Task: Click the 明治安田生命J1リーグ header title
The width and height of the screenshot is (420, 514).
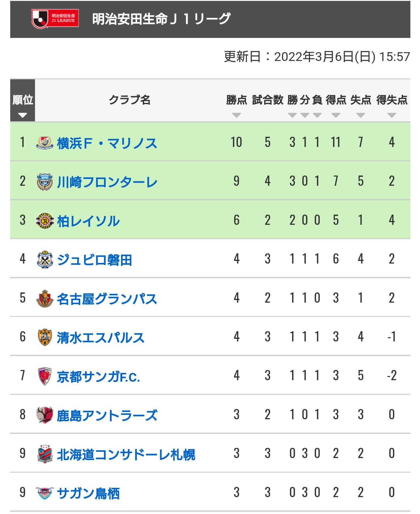Action: [161, 19]
